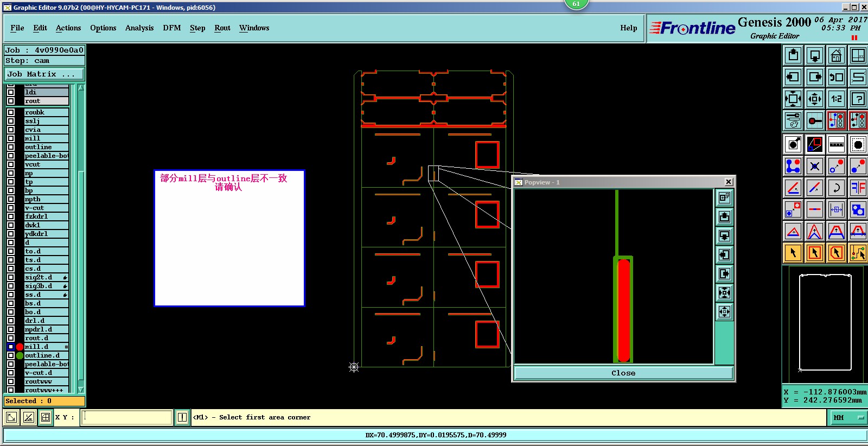Click the pan right view icon
The image size is (868, 446).
click(815, 77)
